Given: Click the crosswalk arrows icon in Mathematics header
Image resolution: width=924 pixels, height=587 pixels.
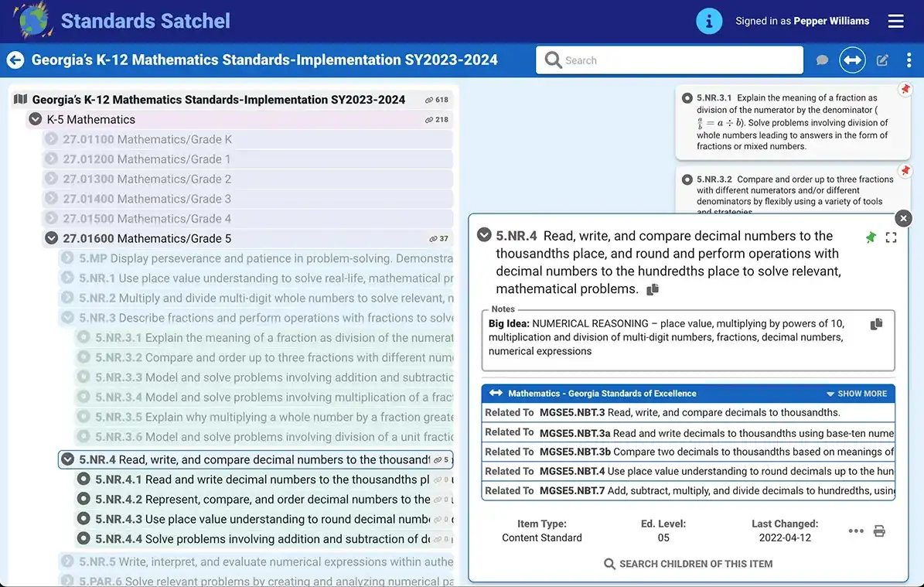Looking at the screenshot, I should point(496,393).
